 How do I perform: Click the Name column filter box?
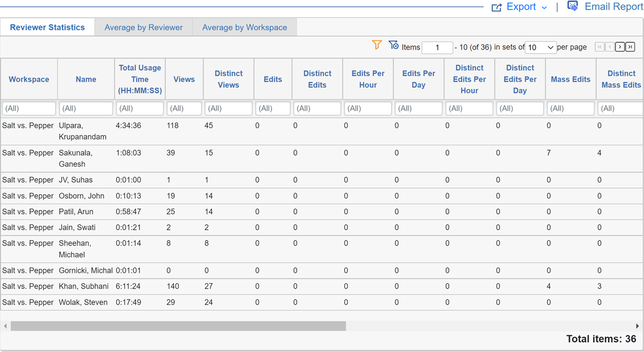coord(86,109)
